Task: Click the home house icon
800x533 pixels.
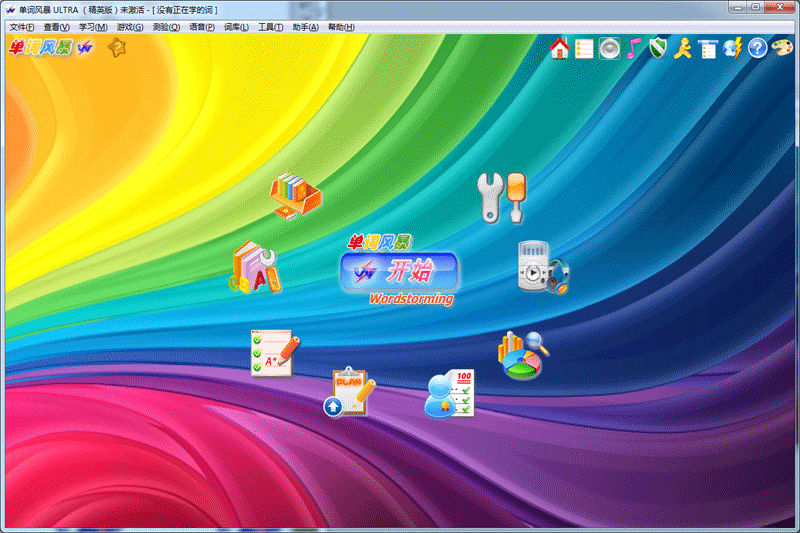Action: [560, 48]
